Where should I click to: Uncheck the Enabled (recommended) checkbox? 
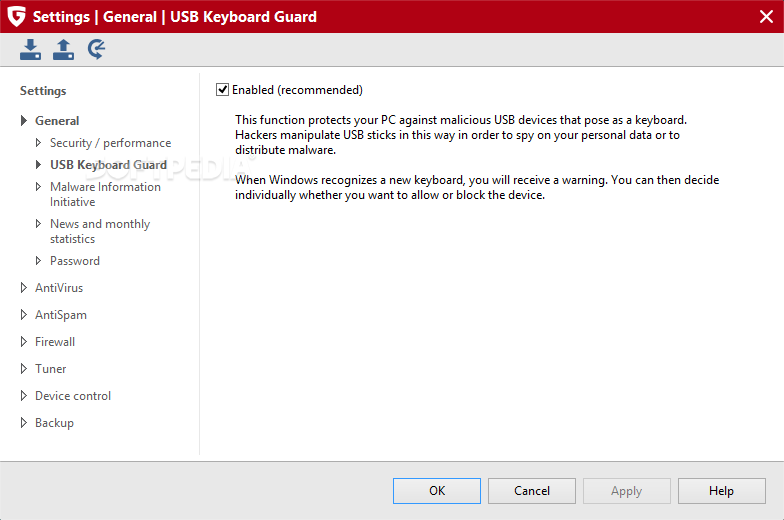(222, 90)
